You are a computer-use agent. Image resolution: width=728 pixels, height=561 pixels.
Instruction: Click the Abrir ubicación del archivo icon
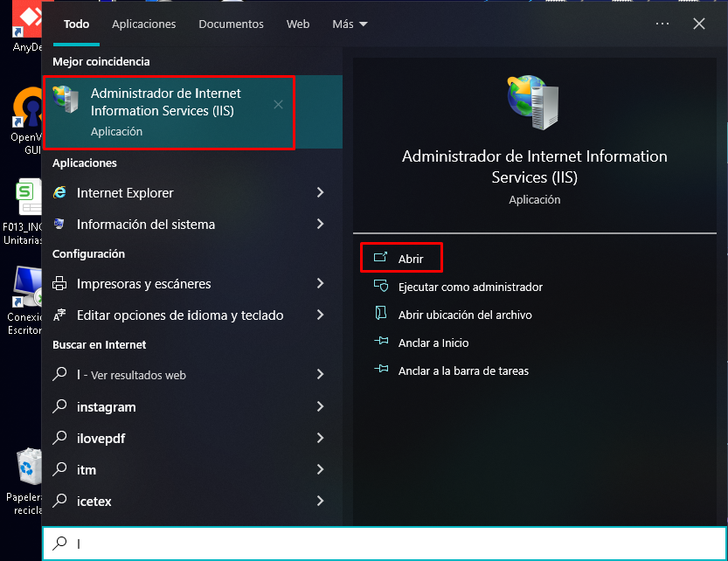[380, 315]
